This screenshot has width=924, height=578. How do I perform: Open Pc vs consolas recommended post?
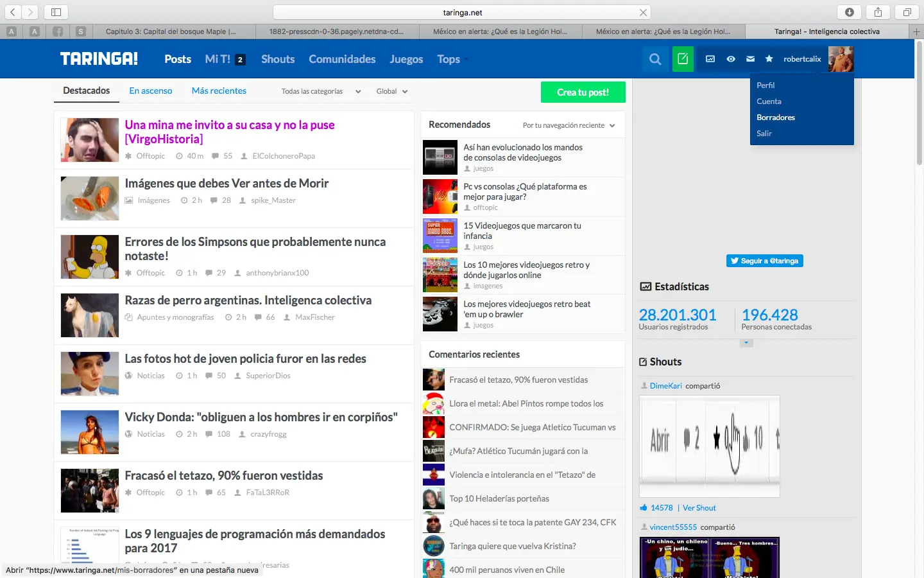(x=525, y=191)
